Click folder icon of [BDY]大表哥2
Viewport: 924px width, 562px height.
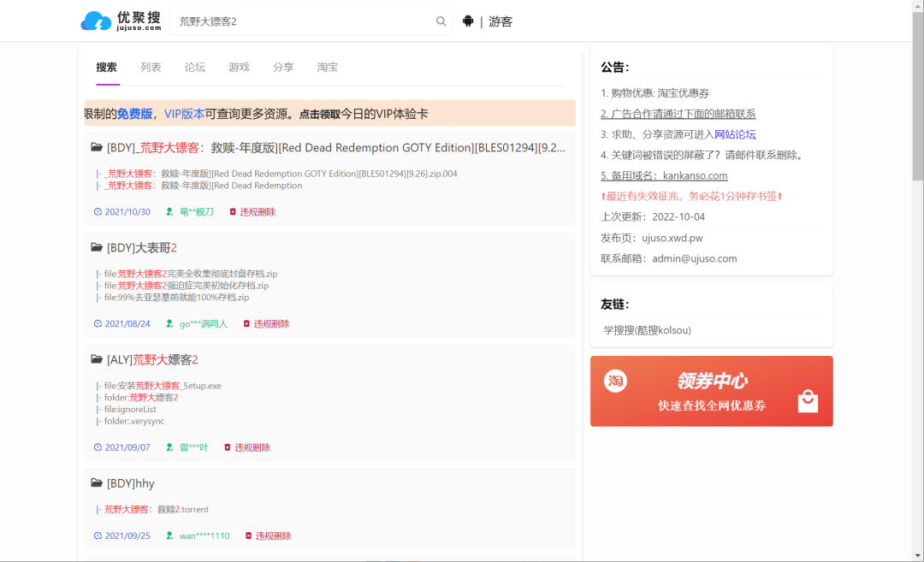(x=97, y=247)
